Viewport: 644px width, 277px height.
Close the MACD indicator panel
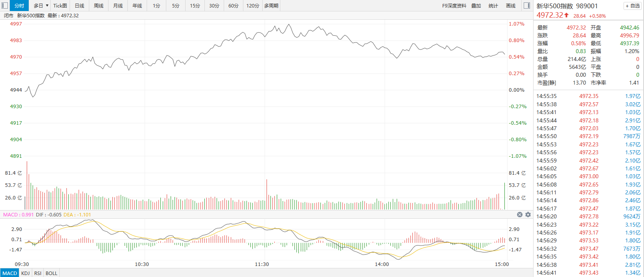pos(520,214)
